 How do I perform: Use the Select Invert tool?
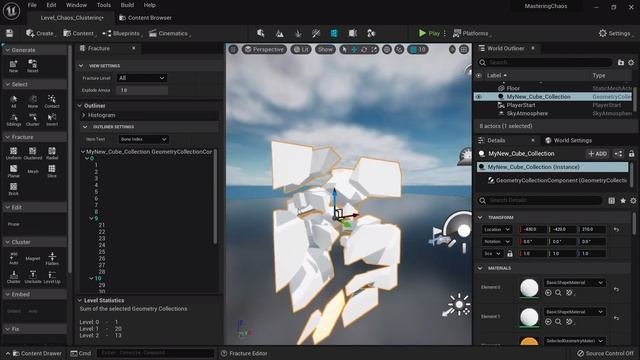pyautogui.click(x=52, y=119)
